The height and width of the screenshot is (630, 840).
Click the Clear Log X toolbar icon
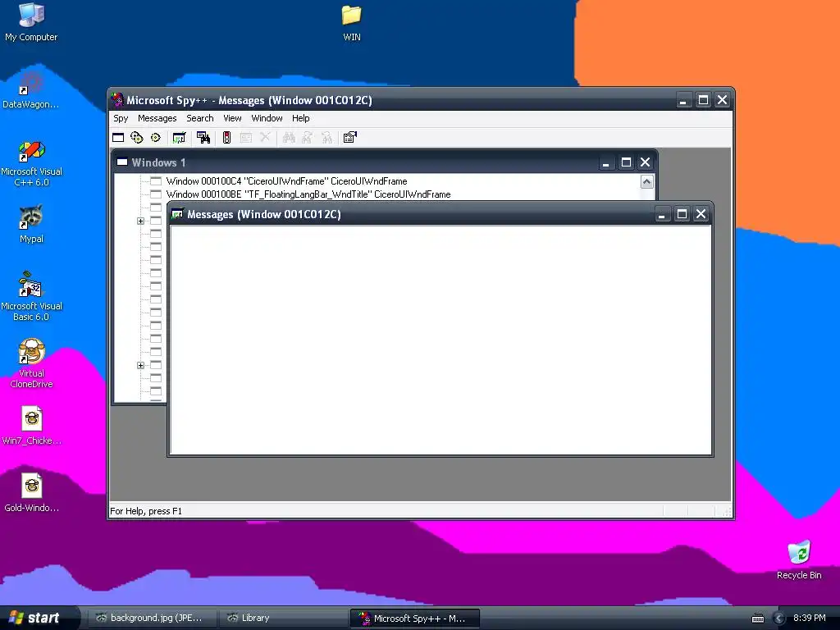(265, 138)
